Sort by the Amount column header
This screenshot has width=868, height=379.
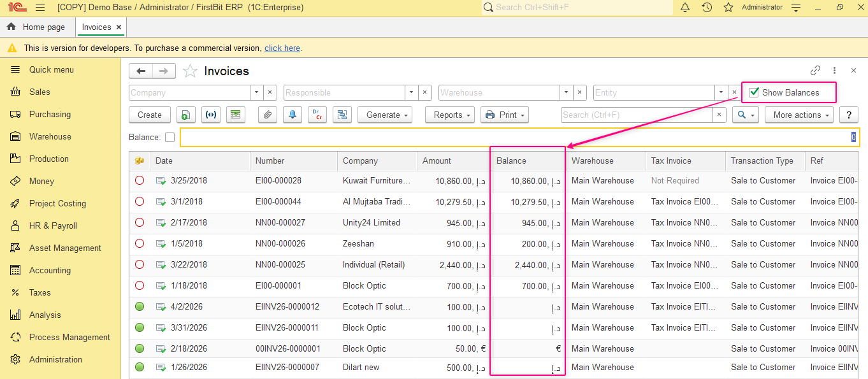pyautogui.click(x=454, y=161)
